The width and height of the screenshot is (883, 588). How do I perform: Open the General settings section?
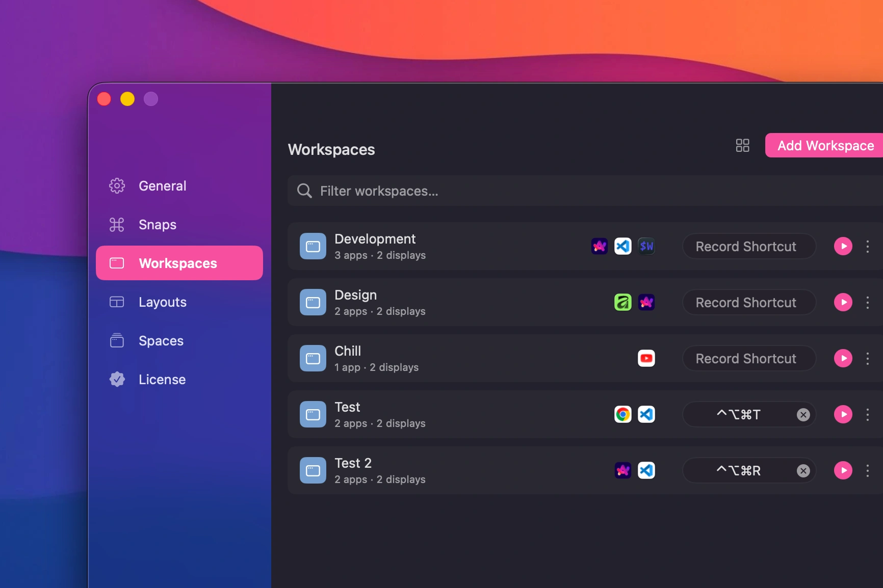[179, 186]
